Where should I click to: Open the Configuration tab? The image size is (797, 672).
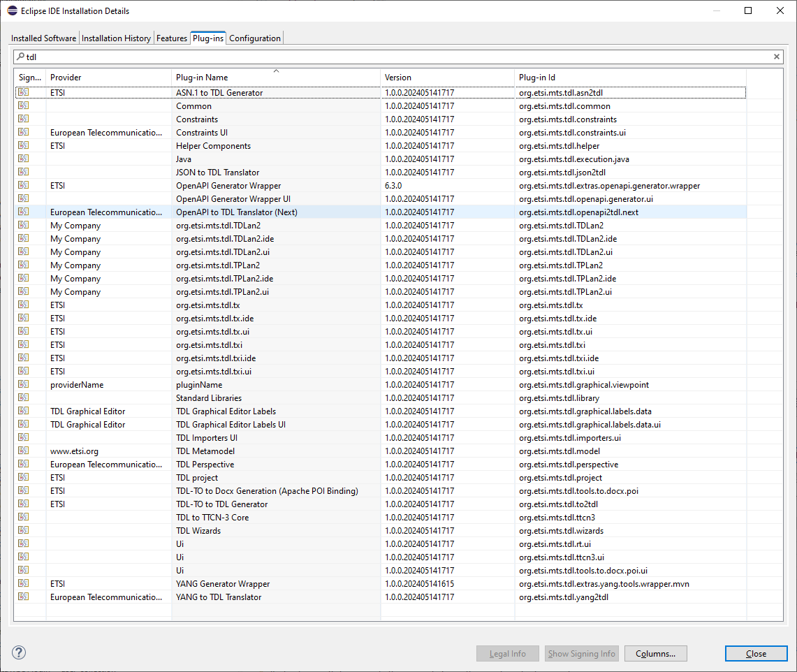(x=255, y=38)
